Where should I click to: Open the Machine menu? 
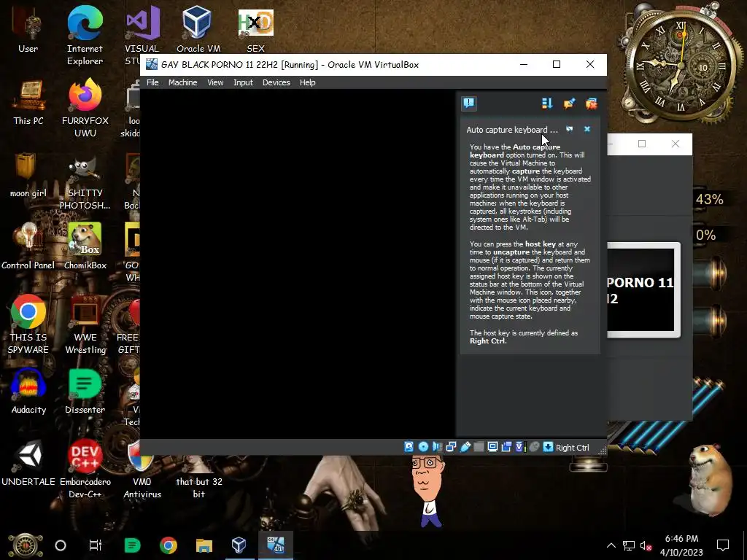182,82
